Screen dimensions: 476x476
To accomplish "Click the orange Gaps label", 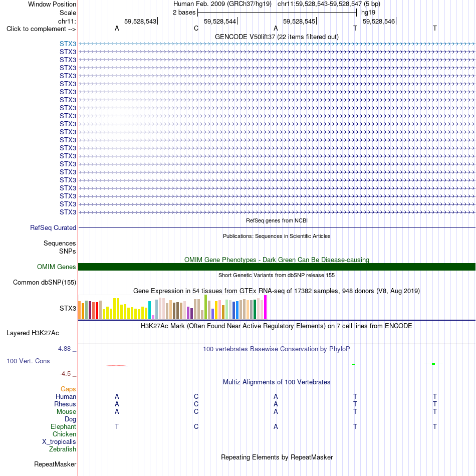I will (x=68, y=389).
